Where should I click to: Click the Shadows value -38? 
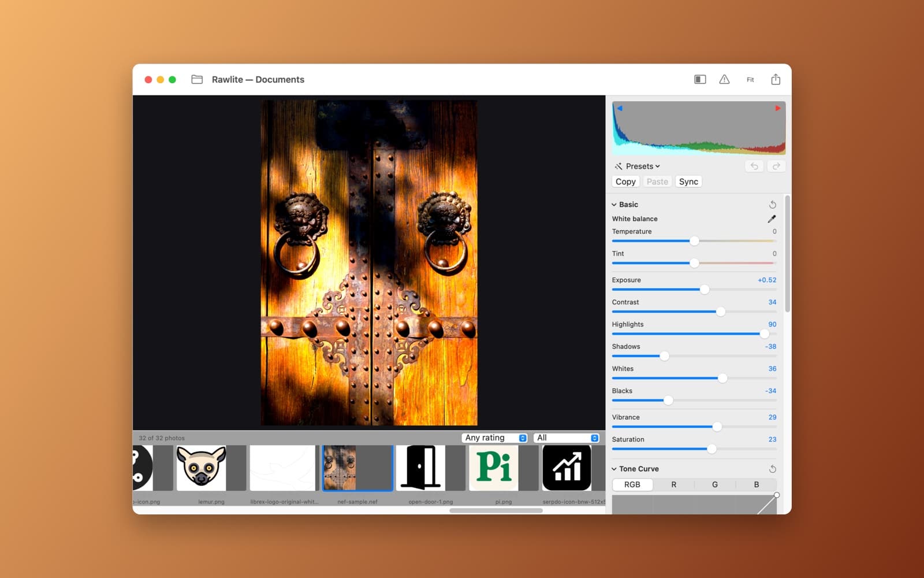click(770, 346)
